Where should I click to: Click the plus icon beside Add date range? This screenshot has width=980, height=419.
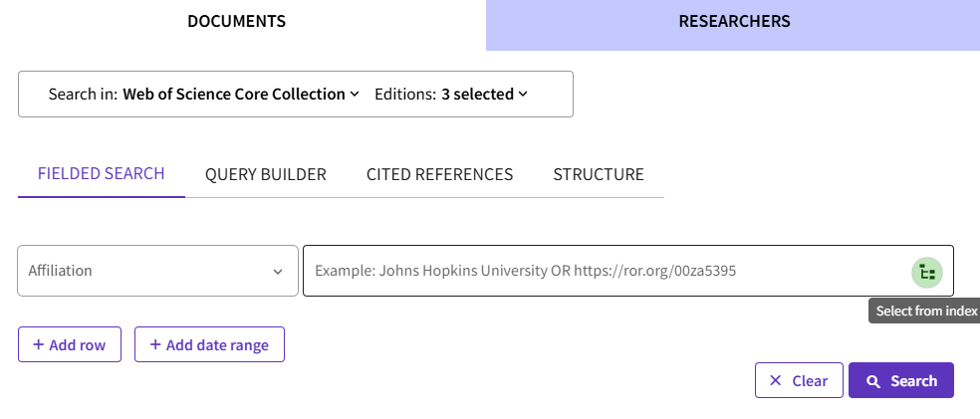[154, 344]
